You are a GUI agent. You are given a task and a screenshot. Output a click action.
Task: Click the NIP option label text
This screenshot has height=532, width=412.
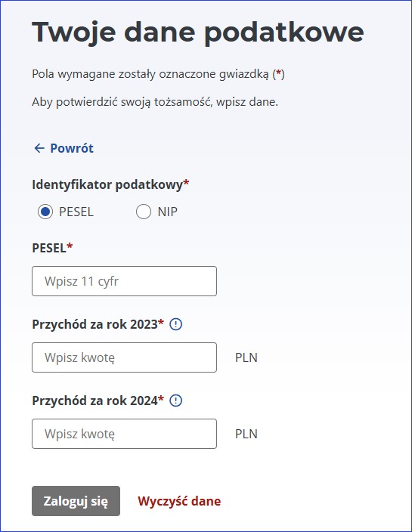coord(168,212)
